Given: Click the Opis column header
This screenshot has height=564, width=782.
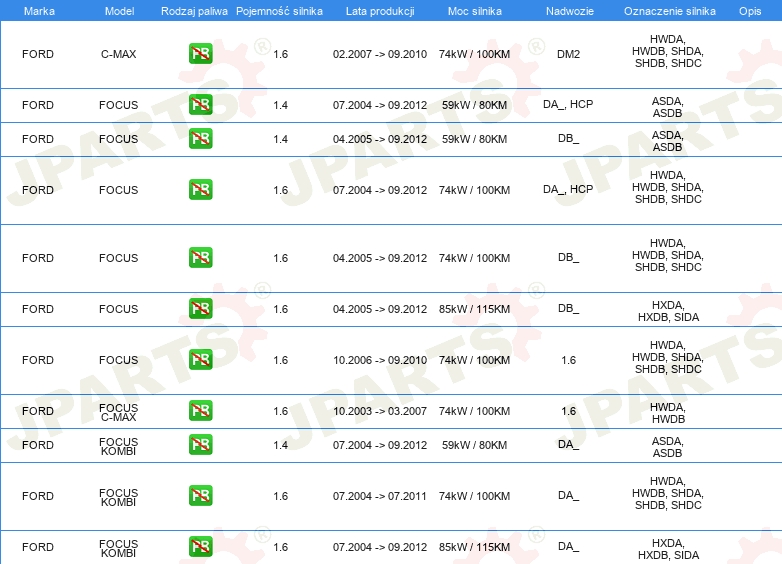Looking at the screenshot, I should click(749, 10).
